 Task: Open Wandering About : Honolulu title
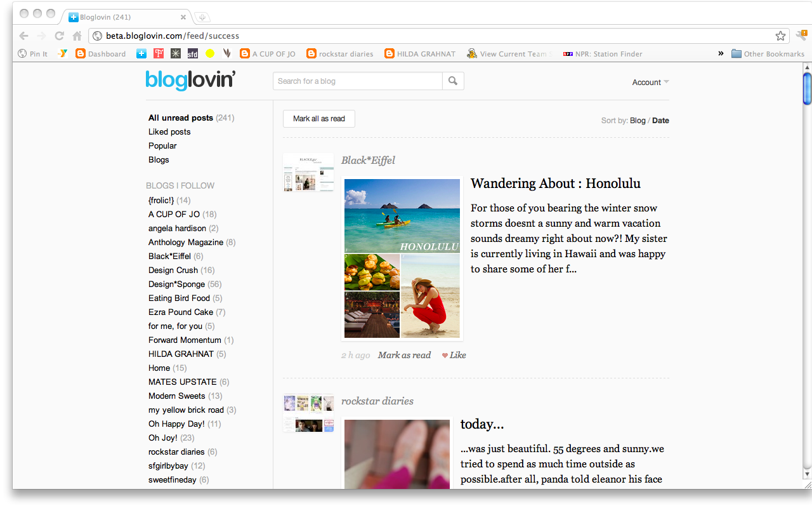556,184
